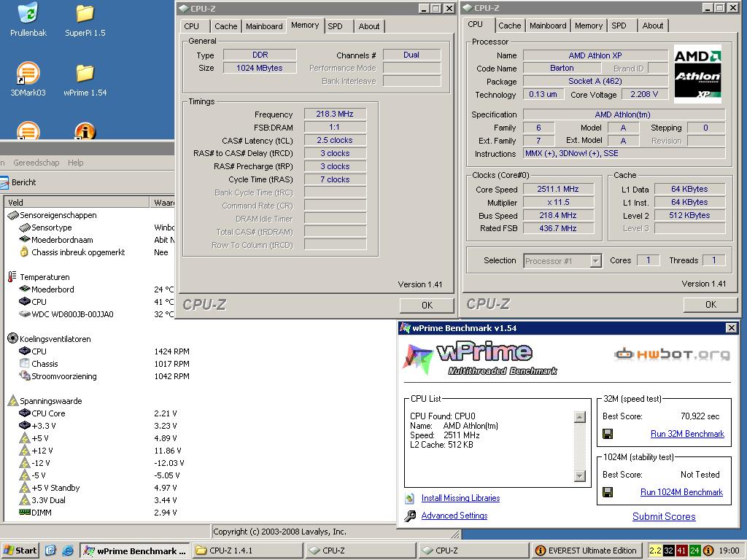The height and width of the screenshot is (560, 747).
Task: Click the 2.2 voltage tray indicator
Action: 656,551
